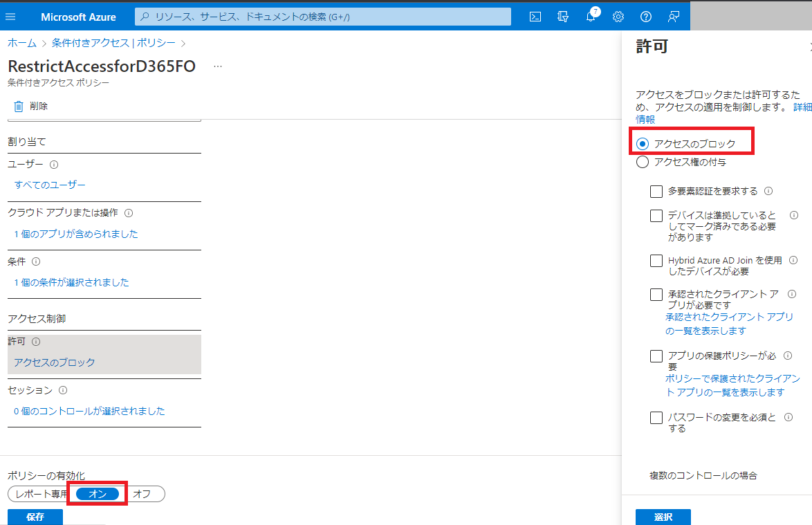This screenshot has height=525, width=812.
Task: Open portal settings gear
Action: pos(618,17)
